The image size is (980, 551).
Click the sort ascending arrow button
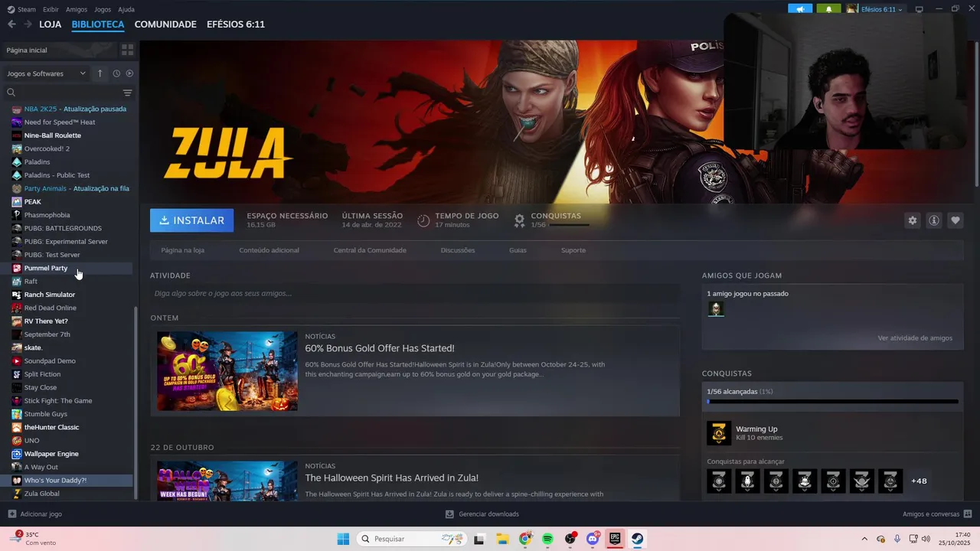100,73
